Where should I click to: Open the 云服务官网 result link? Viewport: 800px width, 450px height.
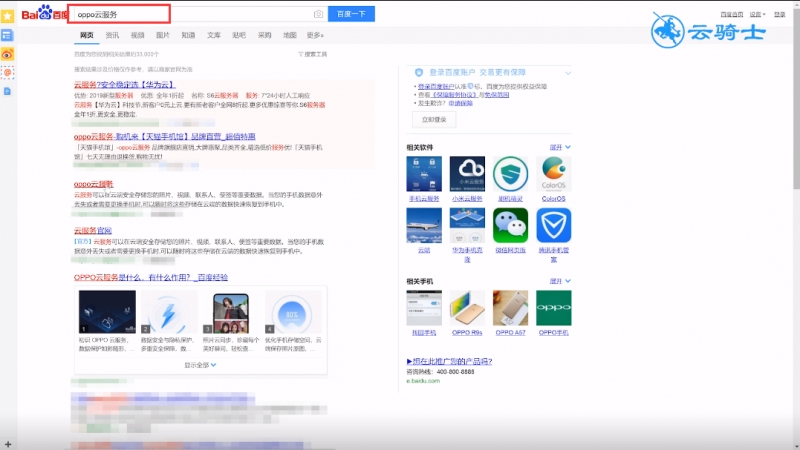[92, 231]
